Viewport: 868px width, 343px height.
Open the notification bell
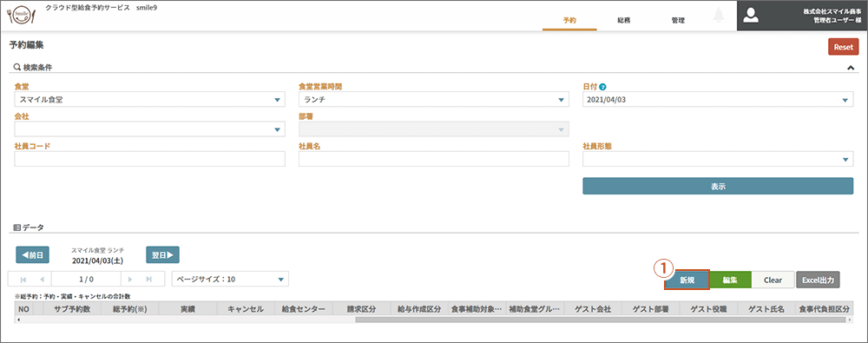tap(719, 16)
